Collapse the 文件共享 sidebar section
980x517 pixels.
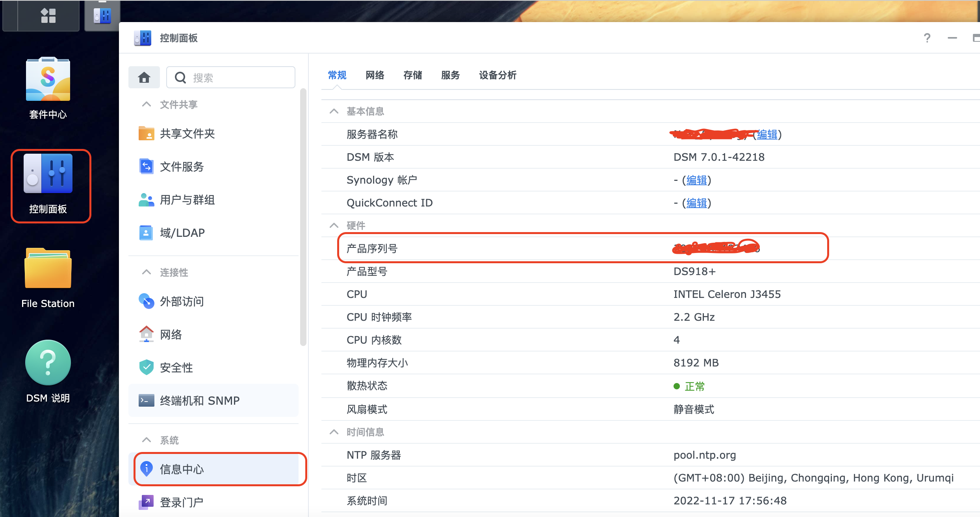click(146, 104)
